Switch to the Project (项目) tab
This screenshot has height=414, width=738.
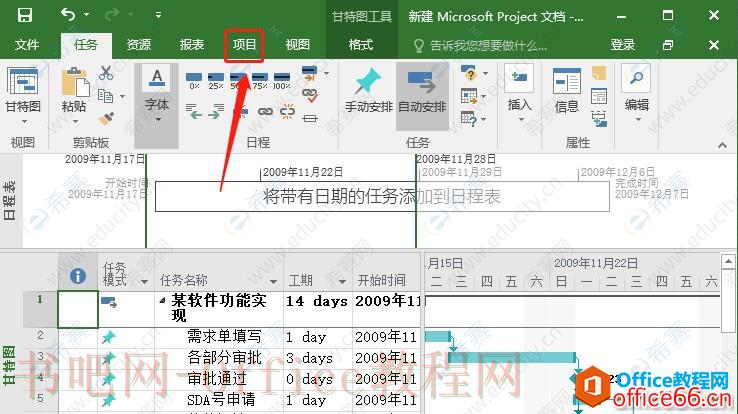244,45
